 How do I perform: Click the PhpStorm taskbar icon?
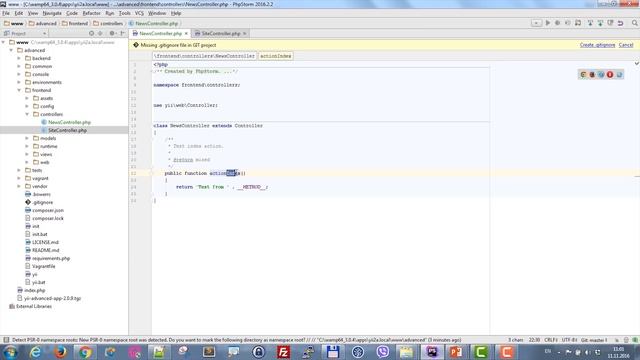click(432, 352)
